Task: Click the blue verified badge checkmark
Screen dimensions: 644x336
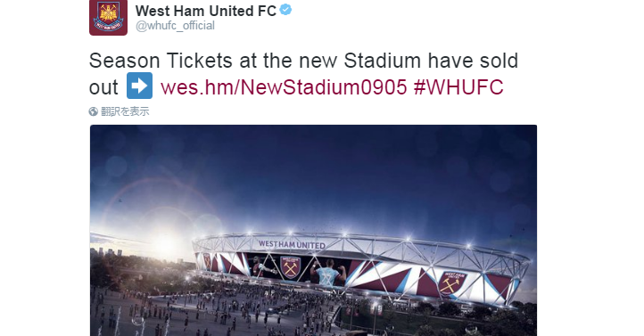Action: (285, 10)
